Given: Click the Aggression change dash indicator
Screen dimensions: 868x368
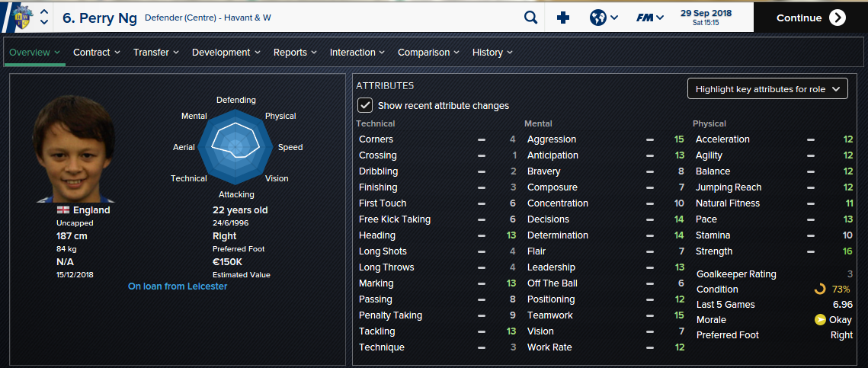Looking at the screenshot, I should [x=650, y=139].
